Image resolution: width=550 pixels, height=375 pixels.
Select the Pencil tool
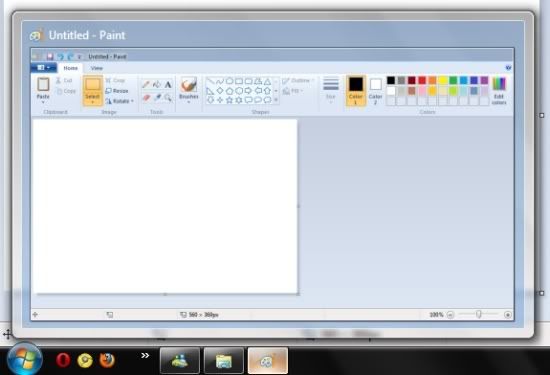pos(146,84)
